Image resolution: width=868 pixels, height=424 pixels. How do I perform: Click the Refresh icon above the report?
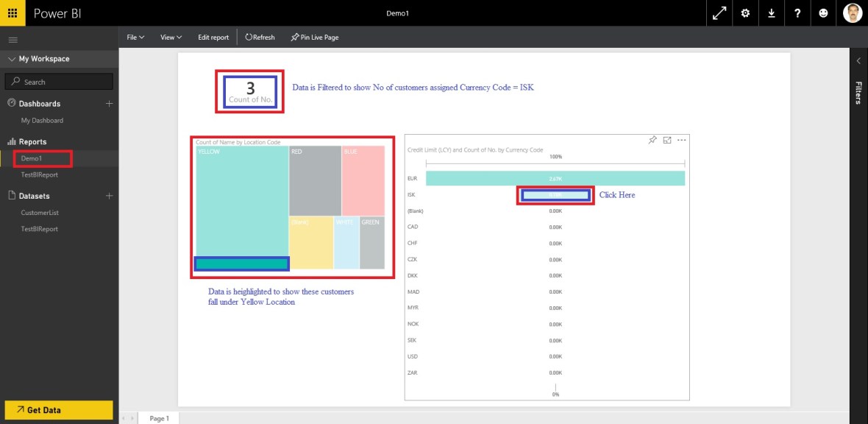pos(259,37)
